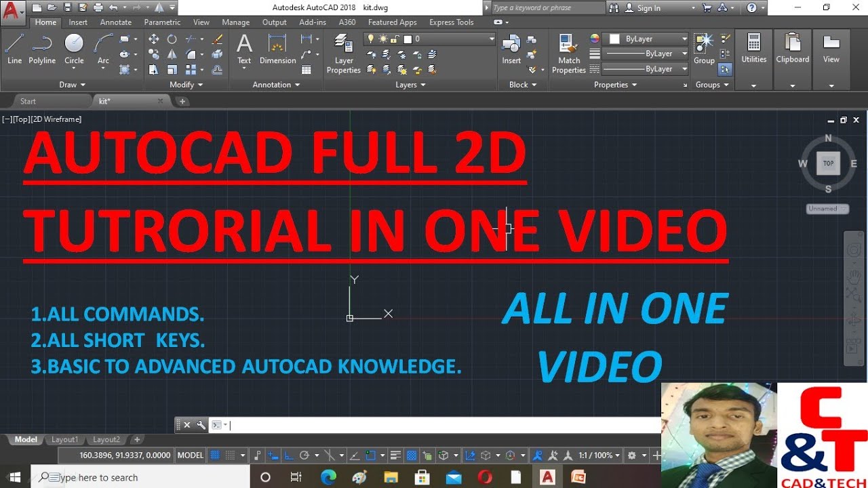The height and width of the screenshot is (488, 868).
Task: Expand the Annotation panel dropdown
Action: (276, 85)
